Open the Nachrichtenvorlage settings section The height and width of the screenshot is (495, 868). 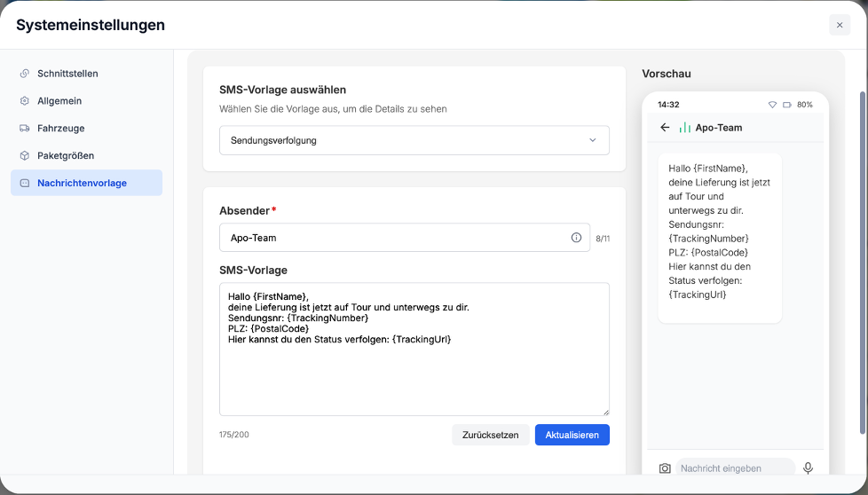pyautogui.click(x=82, y=183)
